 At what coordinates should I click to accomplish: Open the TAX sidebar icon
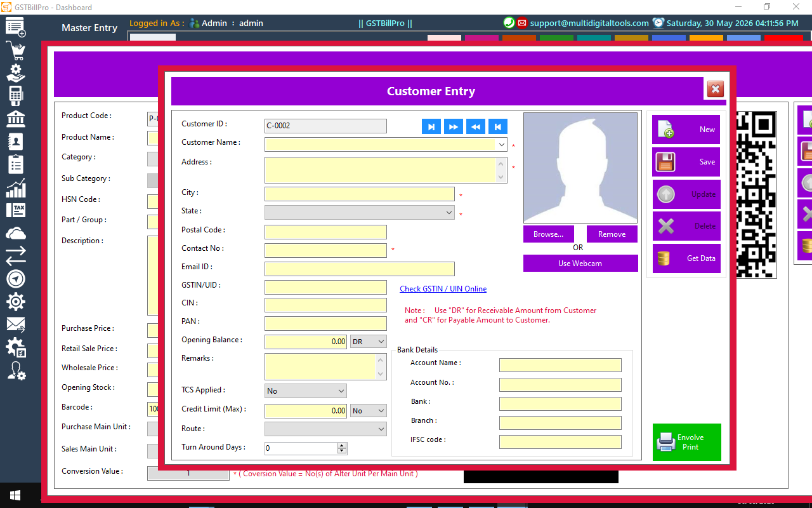click(16, 210)
